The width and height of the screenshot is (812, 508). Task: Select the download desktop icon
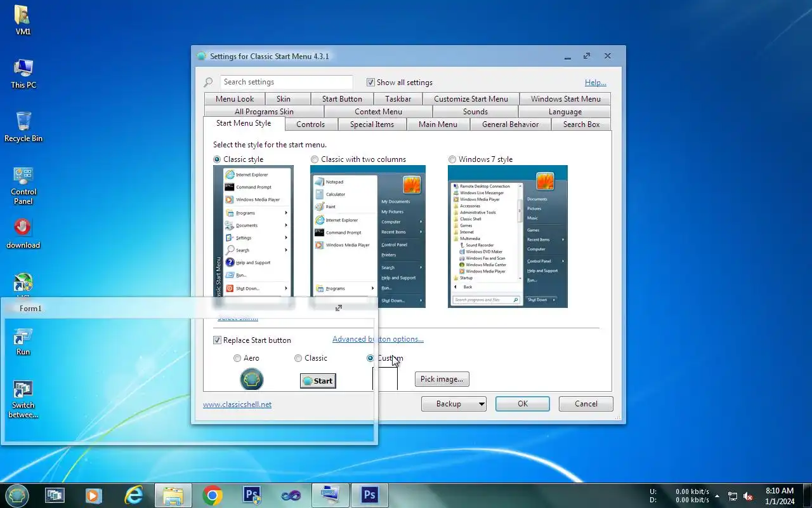[x=23, y=233]
